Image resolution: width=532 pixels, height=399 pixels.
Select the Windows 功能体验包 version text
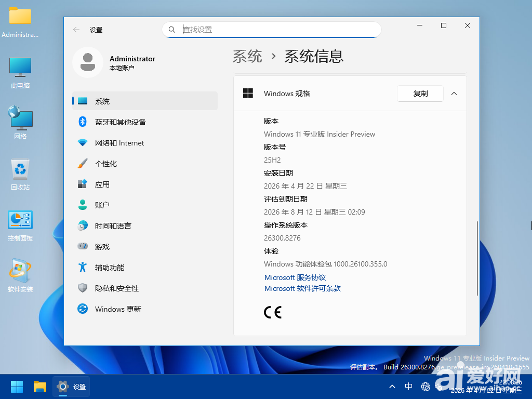(325, 264)
